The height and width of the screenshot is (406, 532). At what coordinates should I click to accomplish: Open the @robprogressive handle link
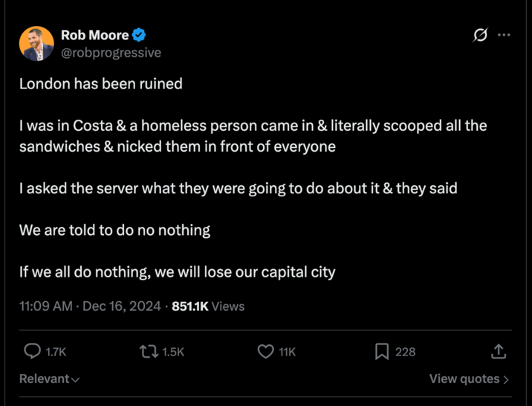click(x=111, y=53)
